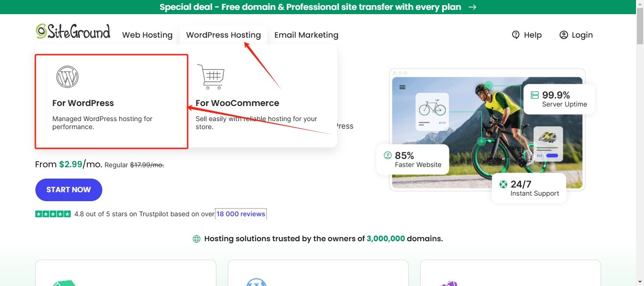Click the WordPress circle logo icon
Viewport: 644px width, 286px height.
click(67, 77)
